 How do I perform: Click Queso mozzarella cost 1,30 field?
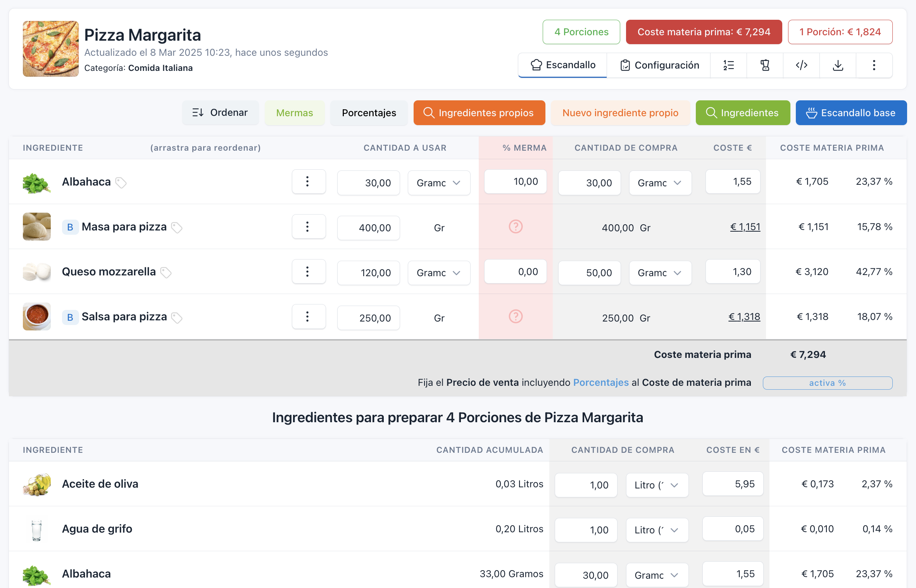click(x=733, y=272)
